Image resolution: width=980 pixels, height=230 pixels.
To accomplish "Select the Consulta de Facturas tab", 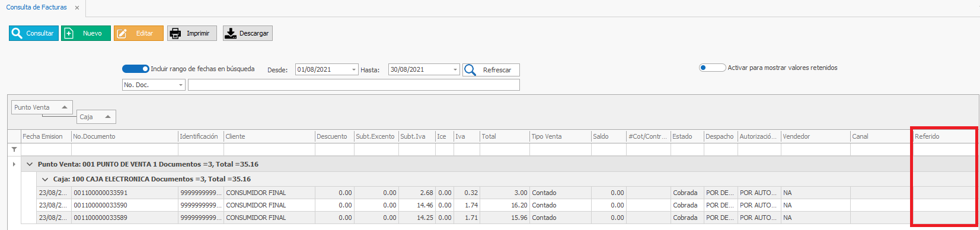I will (x=37, y=8).
